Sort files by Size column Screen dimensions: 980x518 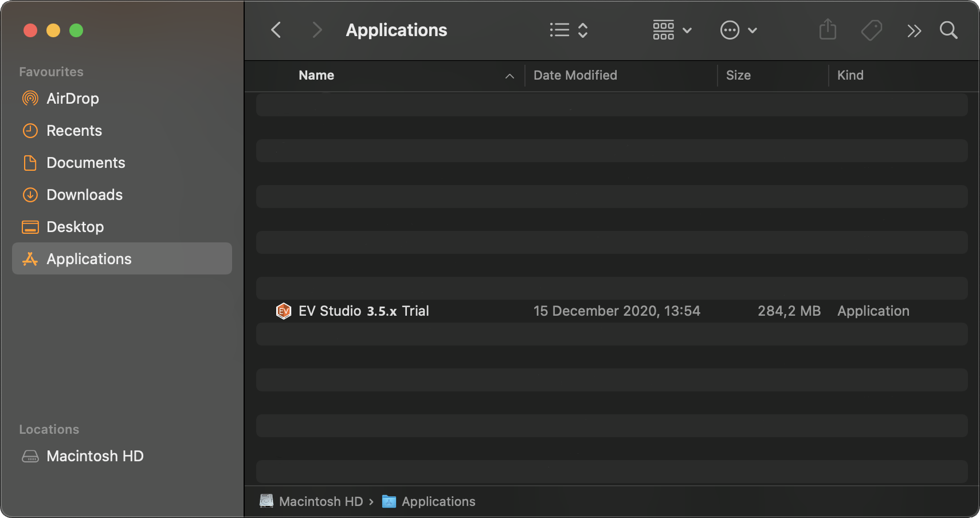[738, 75]
